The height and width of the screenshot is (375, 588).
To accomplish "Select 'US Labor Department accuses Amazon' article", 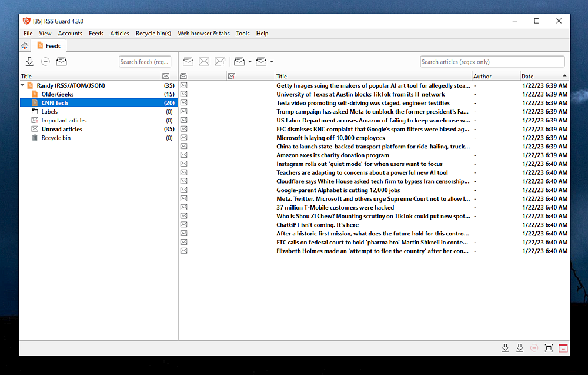I will point(374,121).
